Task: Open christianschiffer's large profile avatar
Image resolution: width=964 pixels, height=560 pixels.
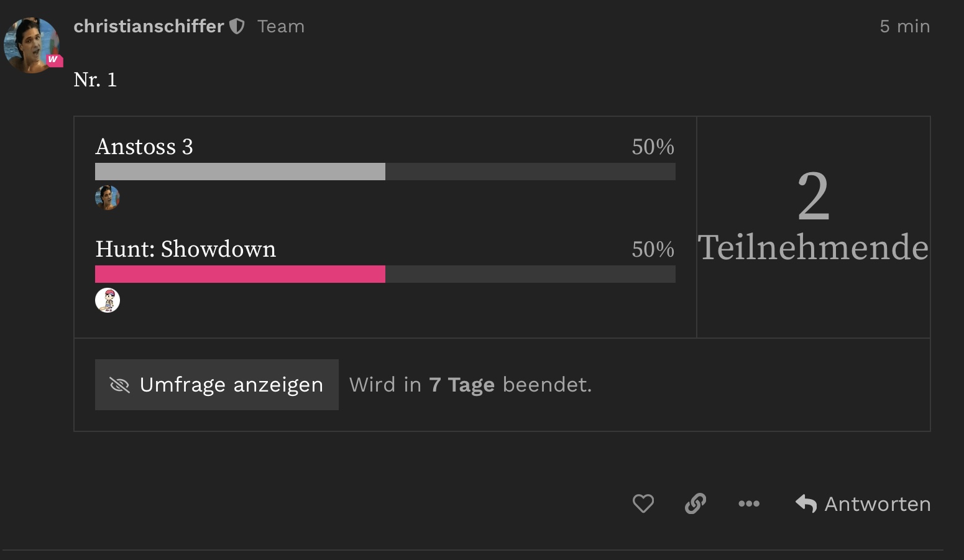Action: 30,45
